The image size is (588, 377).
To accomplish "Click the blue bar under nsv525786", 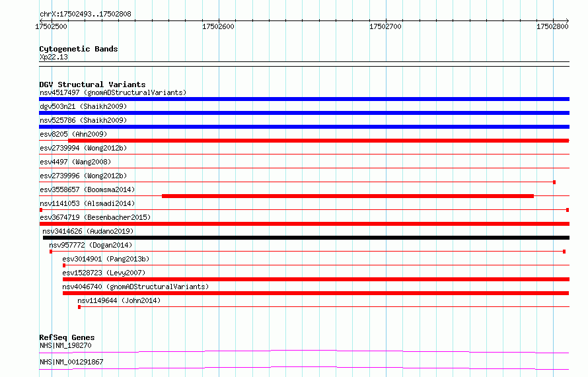I will pyautogui.click(x=304, y=127).
